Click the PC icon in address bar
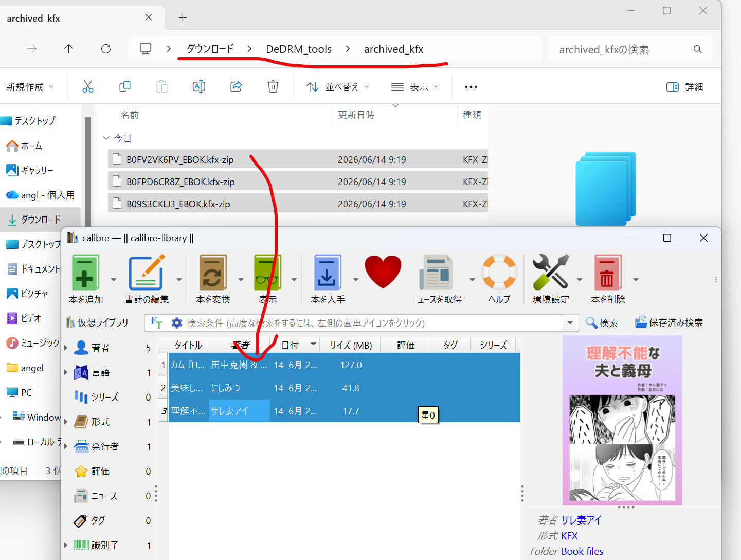The width and height of the screenshot is (741, 560). [146, 49]
